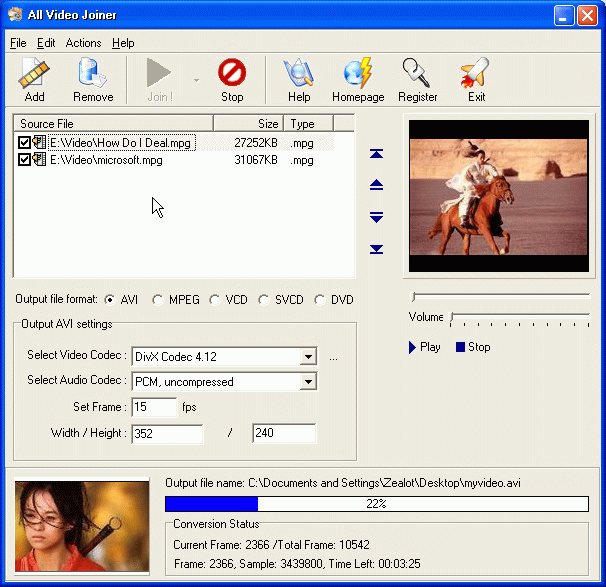The height and width of the screenshot is (587, 606).
Task: Click the 22% conversion progress bar
Action: [x=377, y=504]
